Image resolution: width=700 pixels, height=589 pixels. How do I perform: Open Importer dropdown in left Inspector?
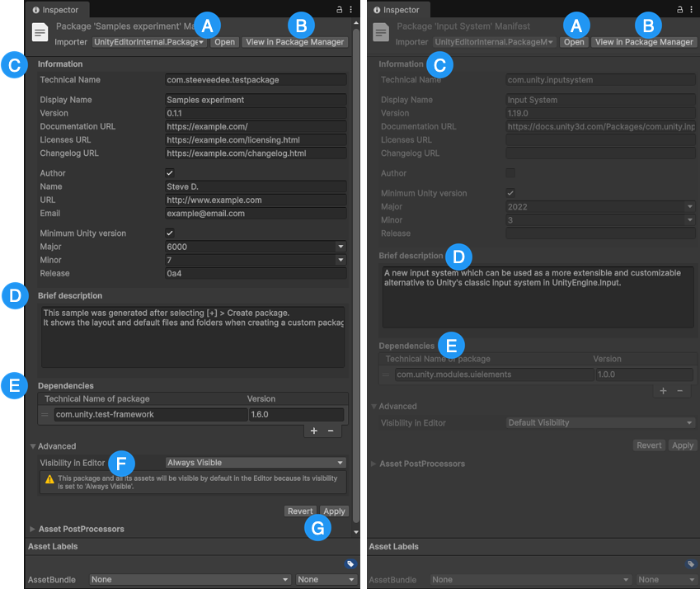coord(149,42)
